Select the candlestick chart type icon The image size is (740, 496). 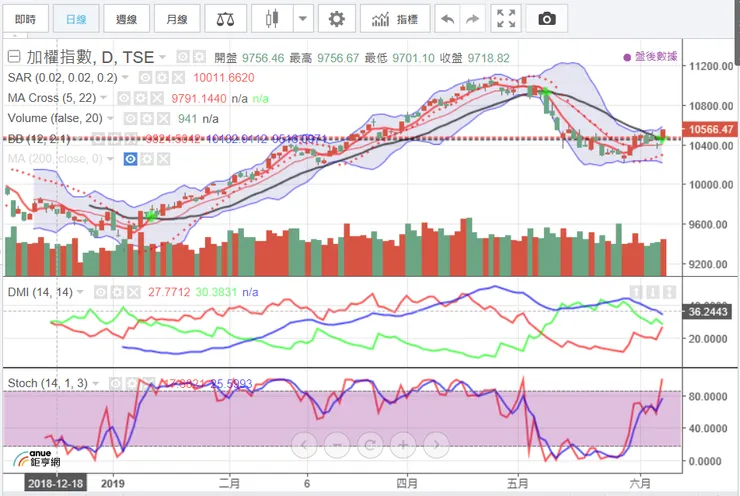coord(272,19)
